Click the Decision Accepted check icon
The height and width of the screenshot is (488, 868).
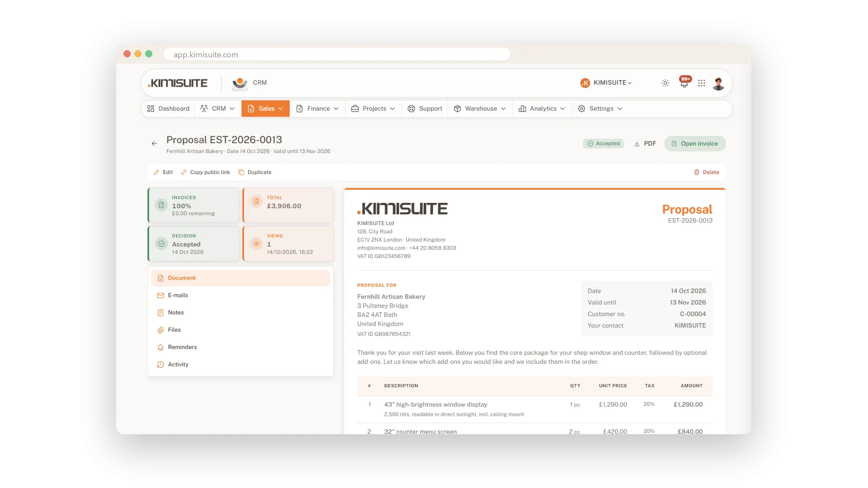point(161,244)
